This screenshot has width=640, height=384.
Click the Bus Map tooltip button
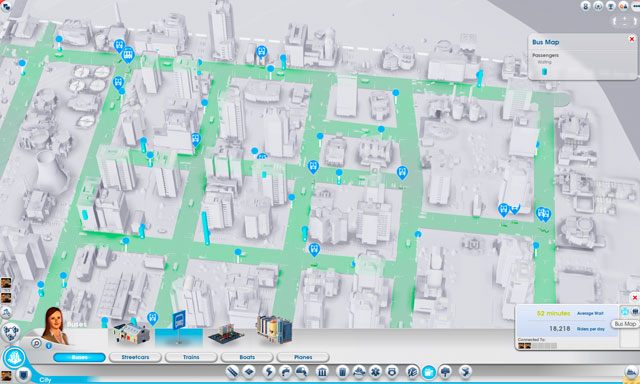(x=625, y=324)
